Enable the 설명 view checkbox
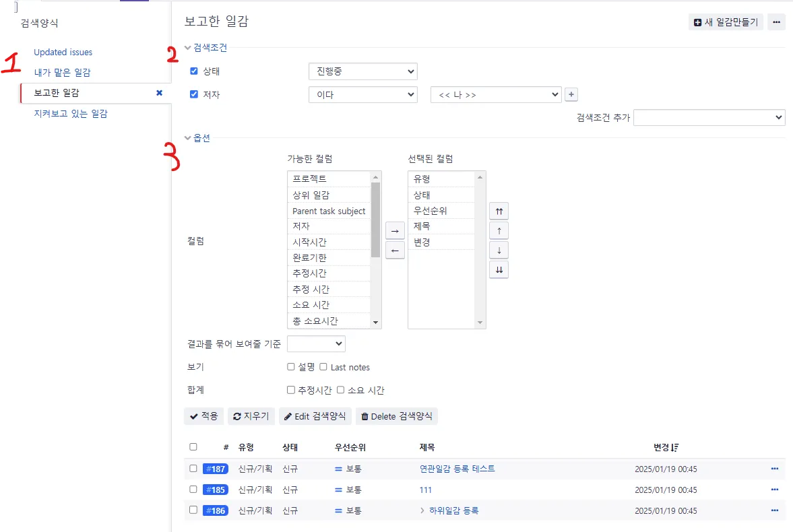The width and height of the screenshot is (793, 532). [291, 367]
